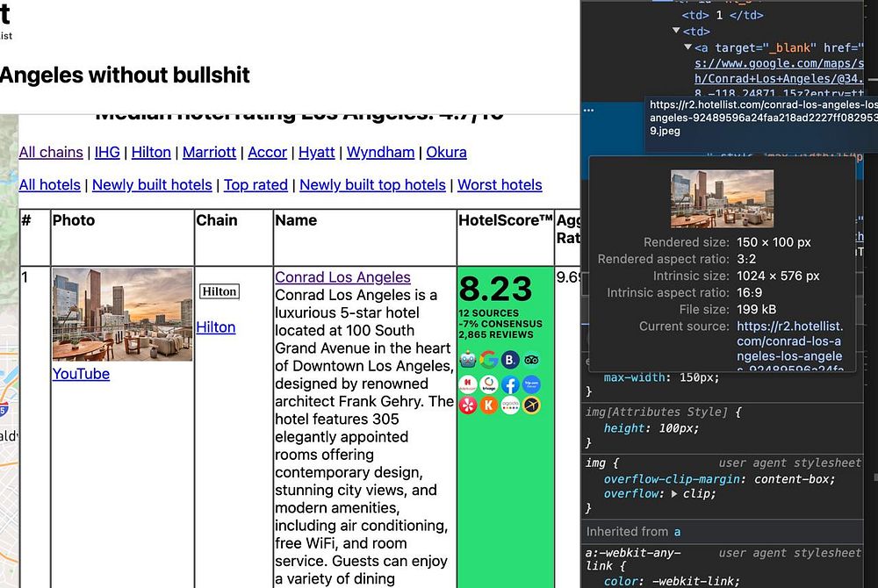Click the Photo column header
The image size is (878, 588).
74,220
